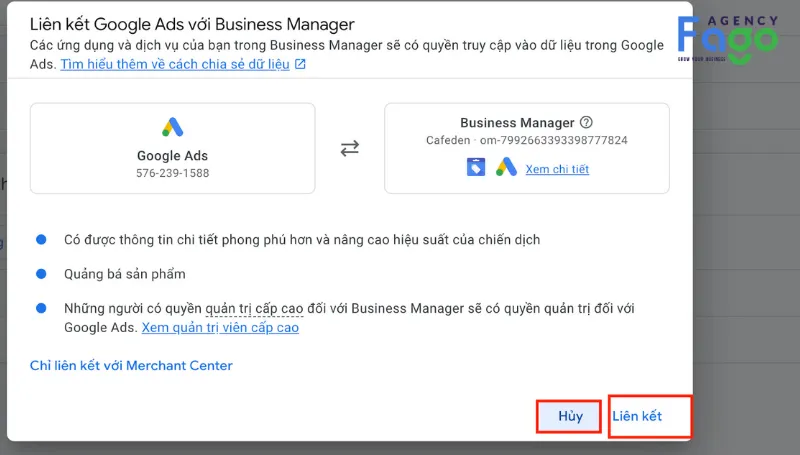Choose 'Chỉ liên kết với Merchant Center'
800x455 pixels.
[131, 366]
